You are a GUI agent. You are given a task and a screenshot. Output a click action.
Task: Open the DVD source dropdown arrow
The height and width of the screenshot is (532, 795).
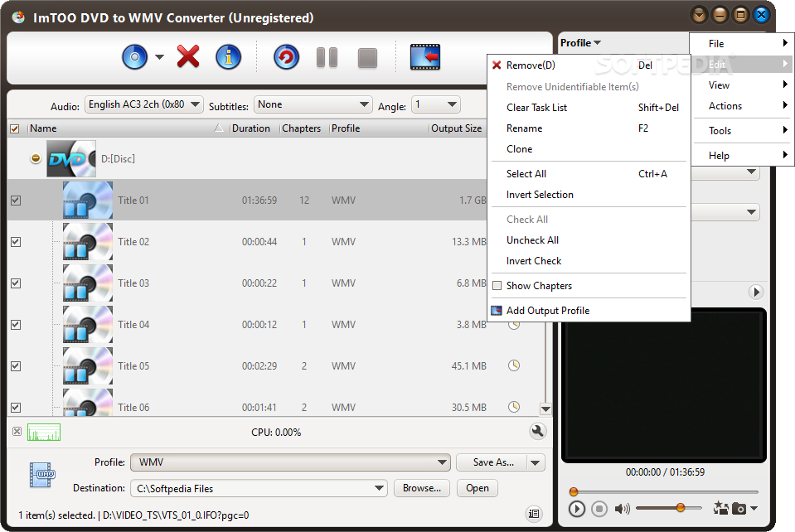159,56
